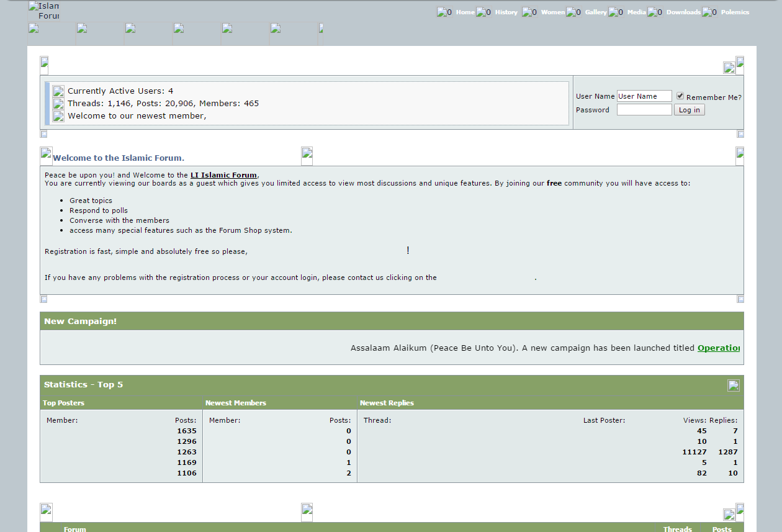Select the poster count 1263
This screenshot has height=532, width=782.
187,452
